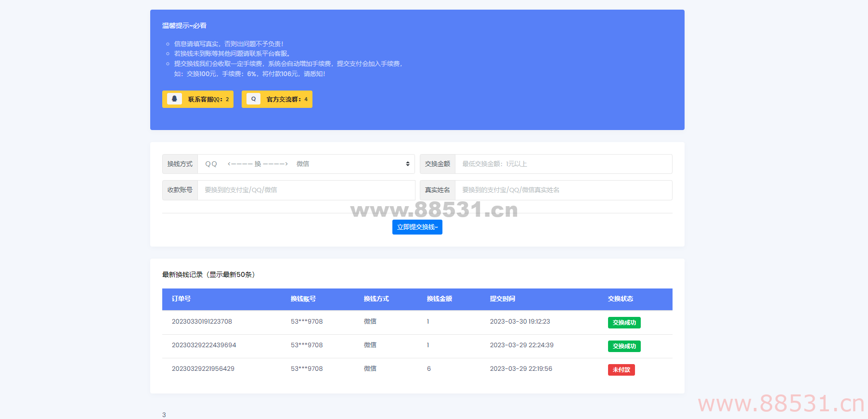Click timestamp 2023-03-29 22:19:56
This screenshot has height=419, width=868.
pos(521,368)
